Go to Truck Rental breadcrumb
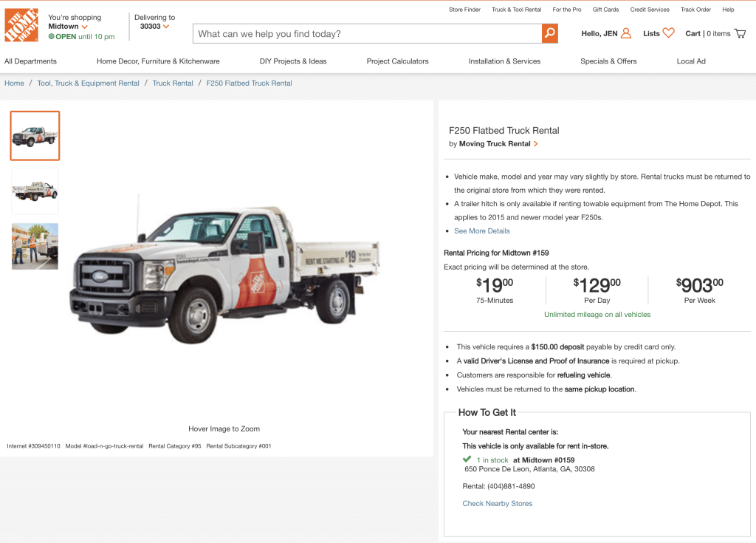The image size is (756, 543). point(173,83)
